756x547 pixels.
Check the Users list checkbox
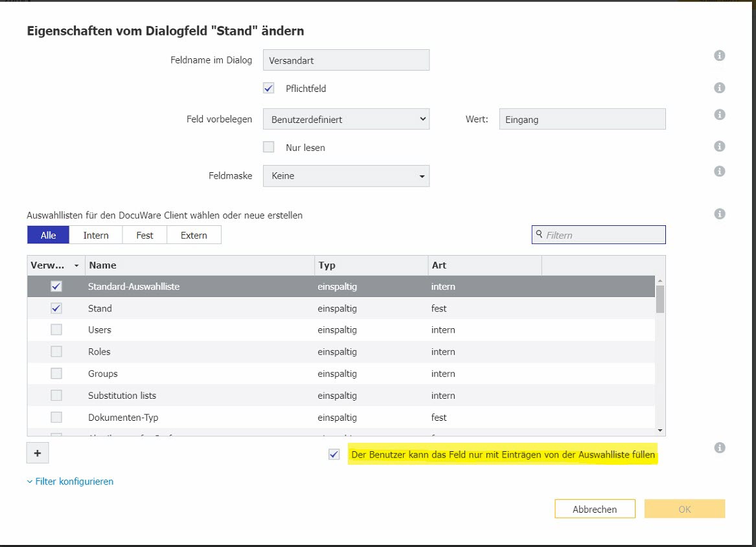coord(56,330)
